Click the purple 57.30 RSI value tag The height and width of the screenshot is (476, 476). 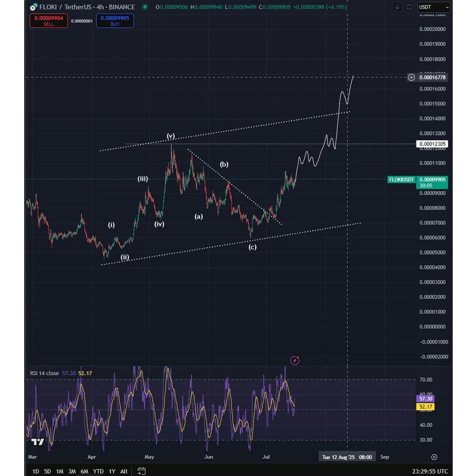(425, 398)
